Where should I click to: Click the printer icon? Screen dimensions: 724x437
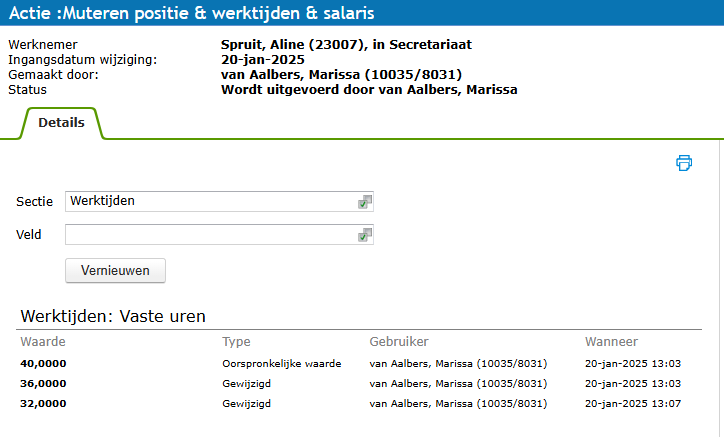(684, 163)
